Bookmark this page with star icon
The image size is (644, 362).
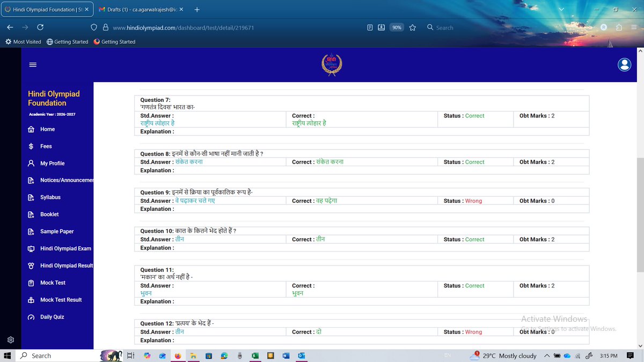point(413,27)
